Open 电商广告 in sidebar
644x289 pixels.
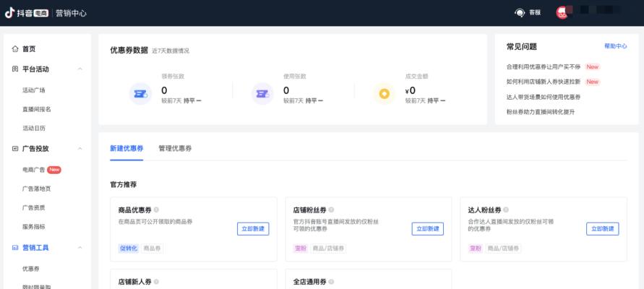[34, 170]
